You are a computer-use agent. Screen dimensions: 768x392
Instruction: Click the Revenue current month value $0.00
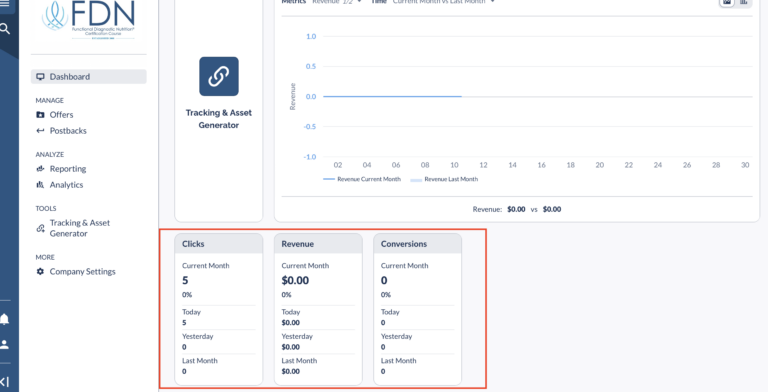[295, 280]
